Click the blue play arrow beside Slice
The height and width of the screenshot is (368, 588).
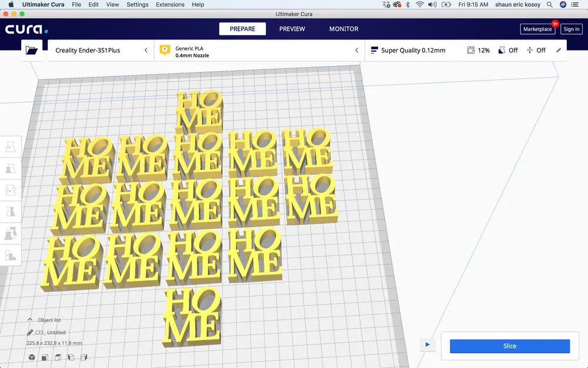[x=427, y=344]
